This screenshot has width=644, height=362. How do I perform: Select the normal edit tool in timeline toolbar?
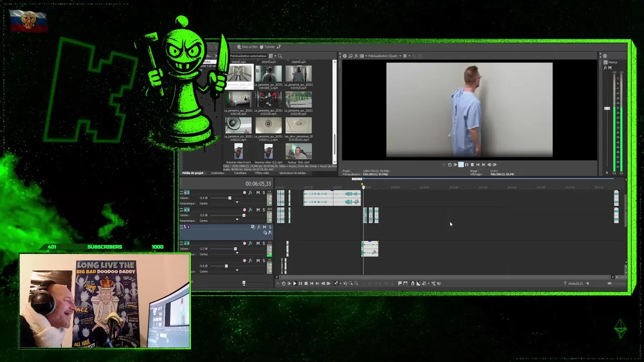pos(336,284)
